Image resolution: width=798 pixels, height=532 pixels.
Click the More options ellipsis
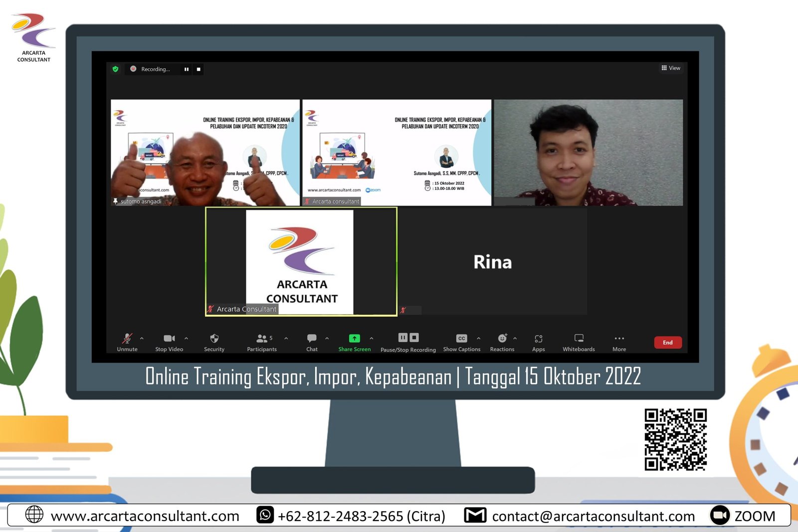coord(619,342)
